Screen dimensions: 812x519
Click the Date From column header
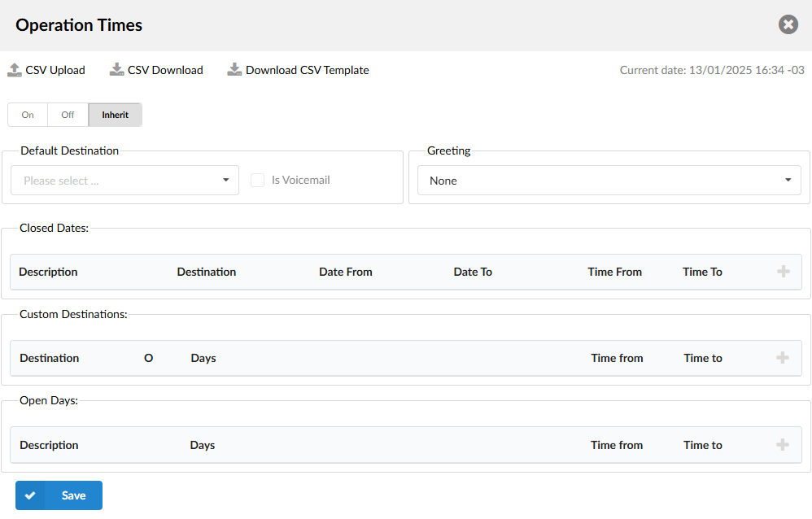pos(345,272)
